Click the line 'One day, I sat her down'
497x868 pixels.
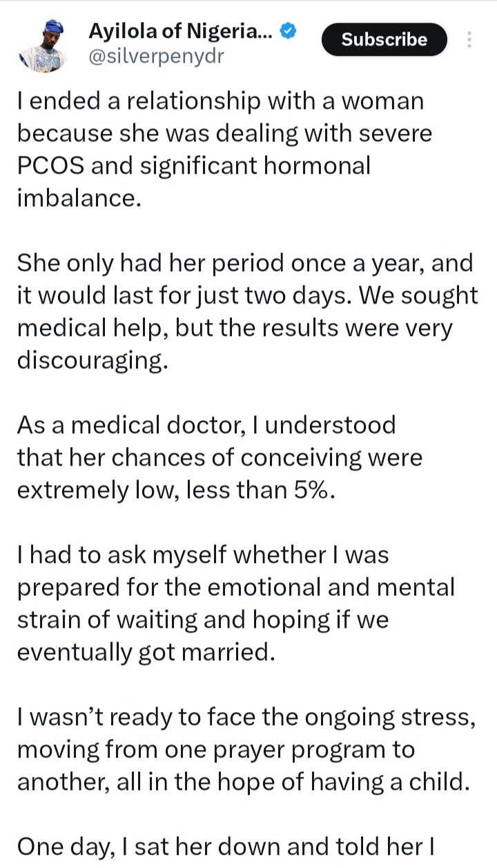[x=225, y=845]
